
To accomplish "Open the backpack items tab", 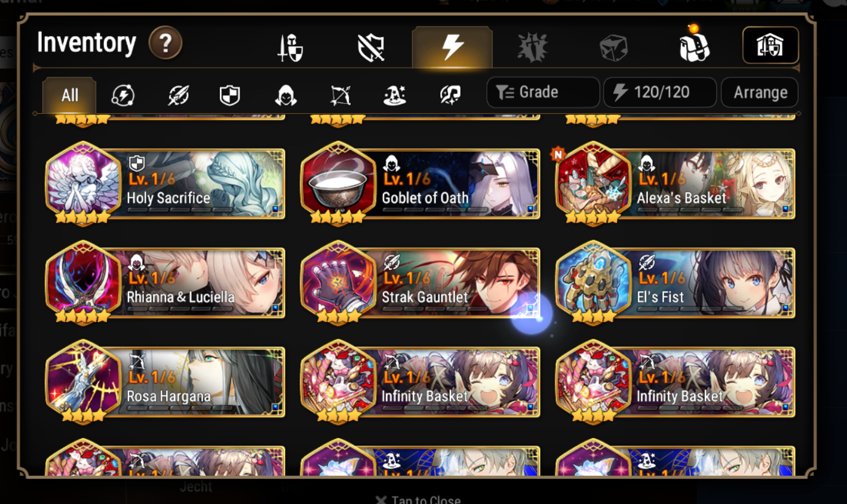I will (695, 45).
